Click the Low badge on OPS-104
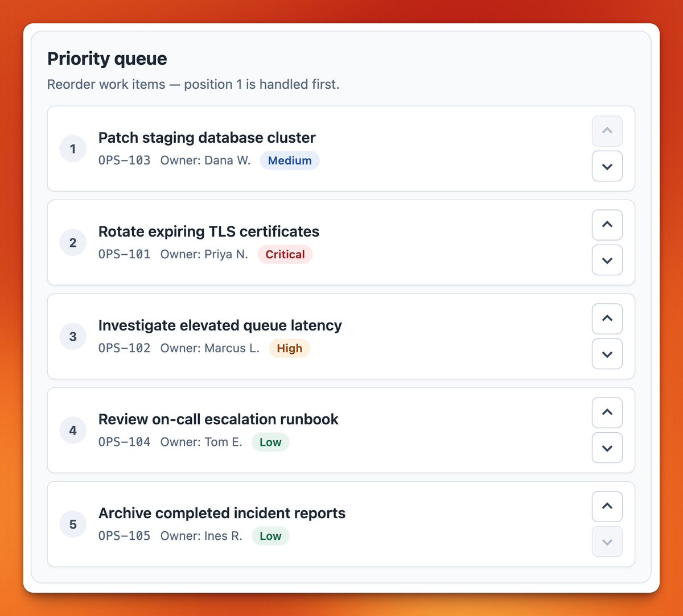Screen dimensions: 683x616 click(x=270, y=442)
